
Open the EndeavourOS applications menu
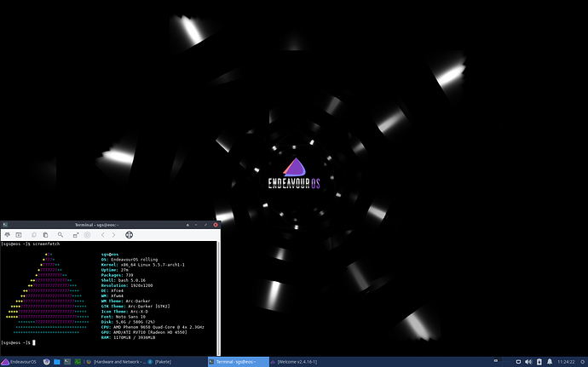tap(19, 362)
